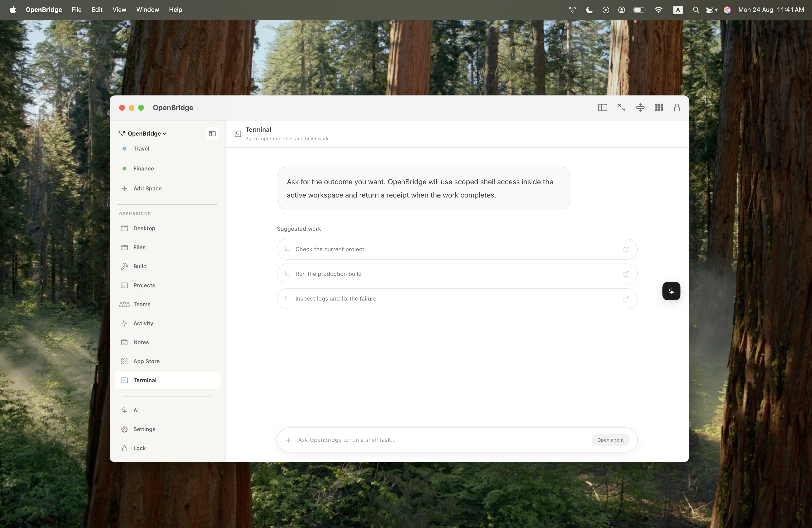Click the expand arrows icon in title bar
Viewport: 812px width, 528px height.
tap(621, 108)
